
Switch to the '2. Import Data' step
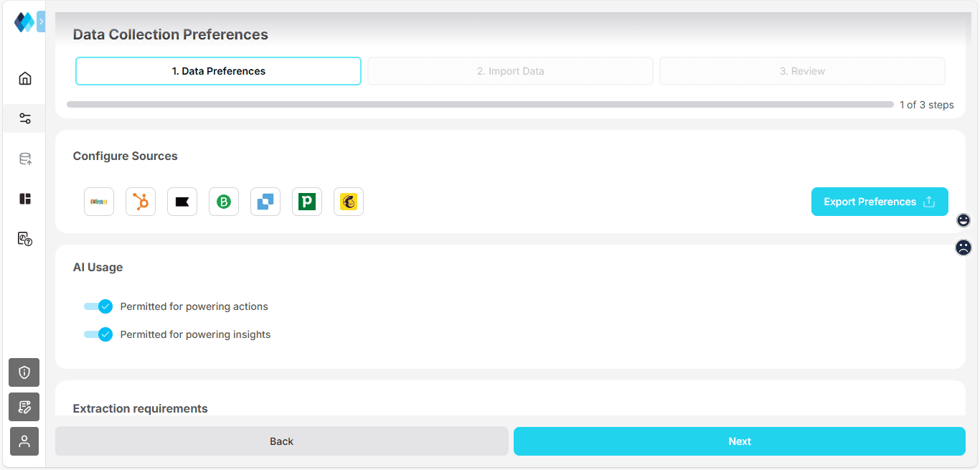pyautogui.click(x=510, y=70)
